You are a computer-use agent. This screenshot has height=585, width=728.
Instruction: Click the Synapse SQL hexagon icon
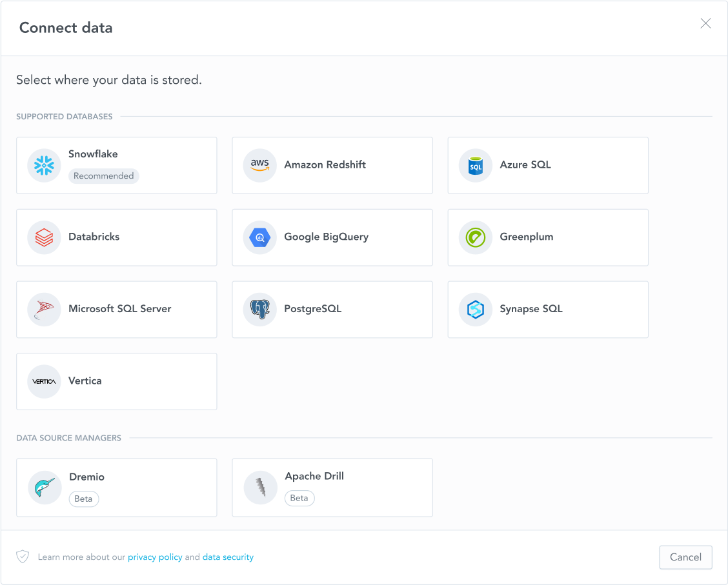(476, 309)
